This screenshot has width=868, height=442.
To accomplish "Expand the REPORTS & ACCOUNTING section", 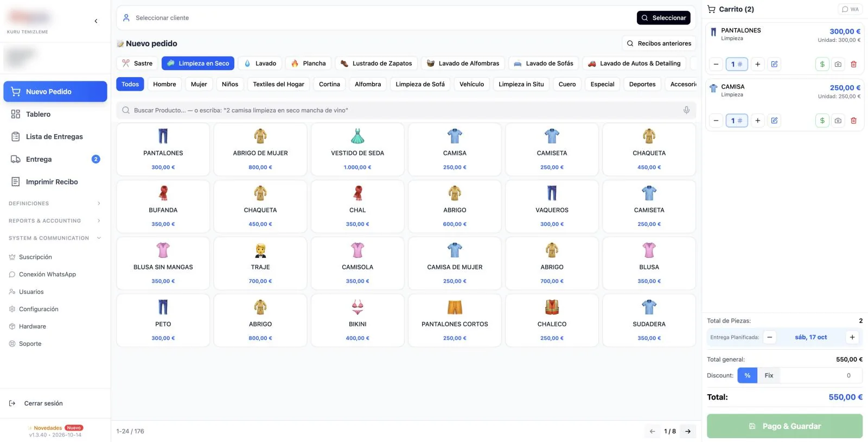I will (55, 221).
